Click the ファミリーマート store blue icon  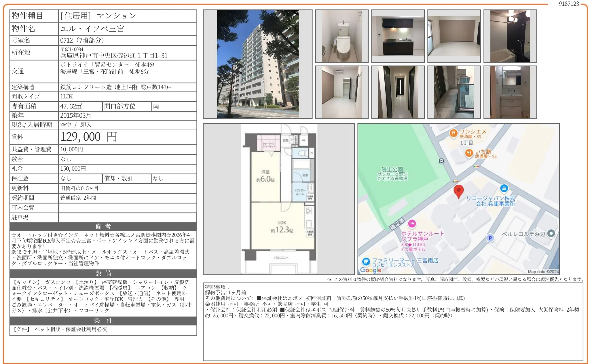(x=366, y=262)
